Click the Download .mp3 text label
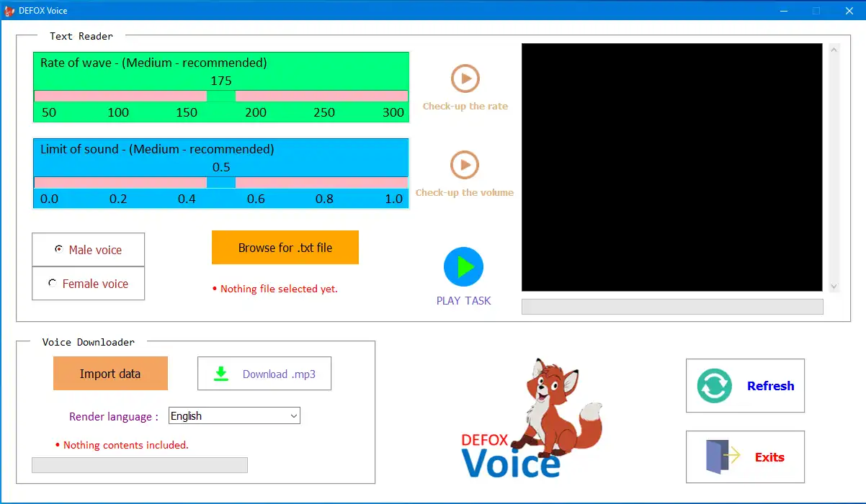Viewport: 866px width, 504px height. 279,374
